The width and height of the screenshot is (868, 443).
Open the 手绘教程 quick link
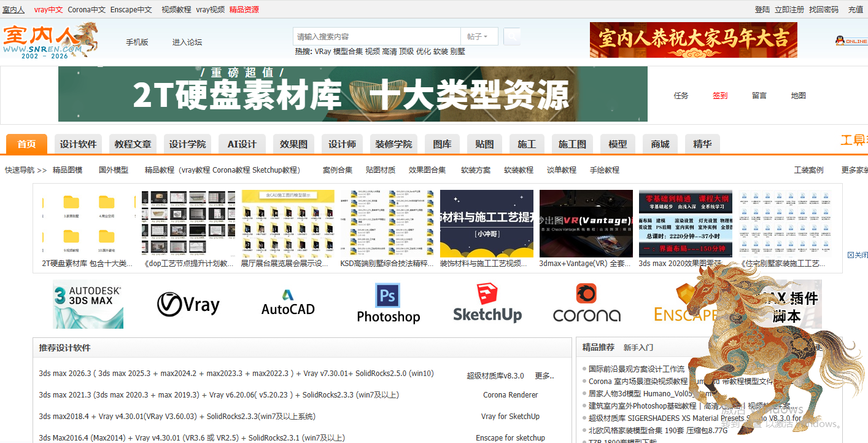coord(605,170)
